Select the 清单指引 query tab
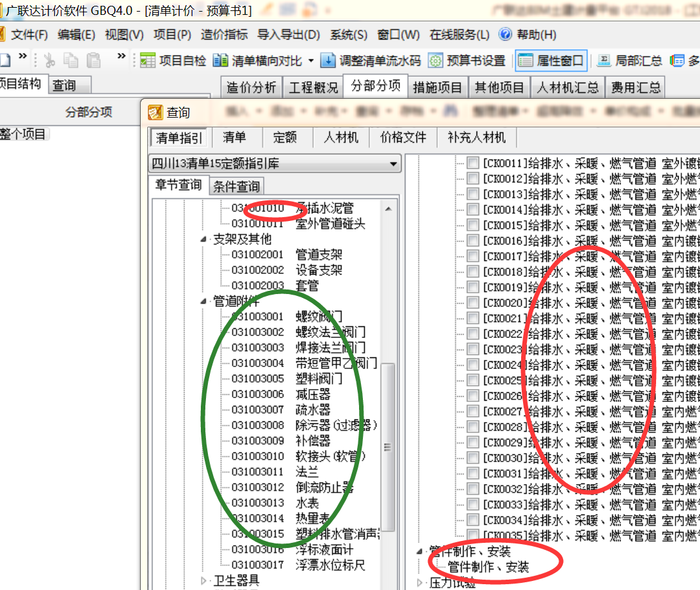 (x=179, y=138)
